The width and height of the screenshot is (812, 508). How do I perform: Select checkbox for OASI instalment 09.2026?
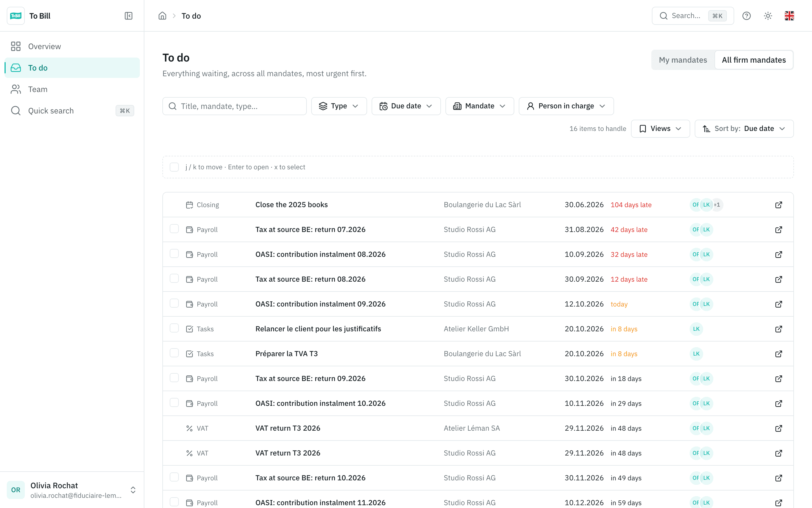[174, 303]
